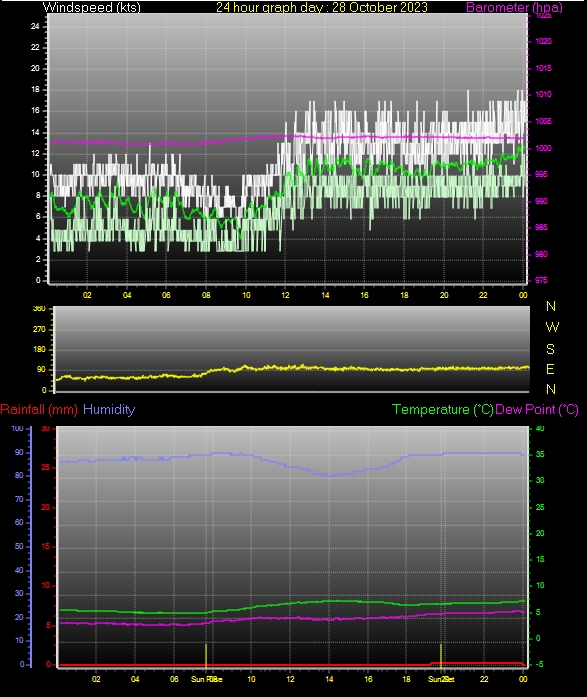Click the Dew Point (°C) legend label
This screenshot has width=587, height=697.
pos(537,409)
